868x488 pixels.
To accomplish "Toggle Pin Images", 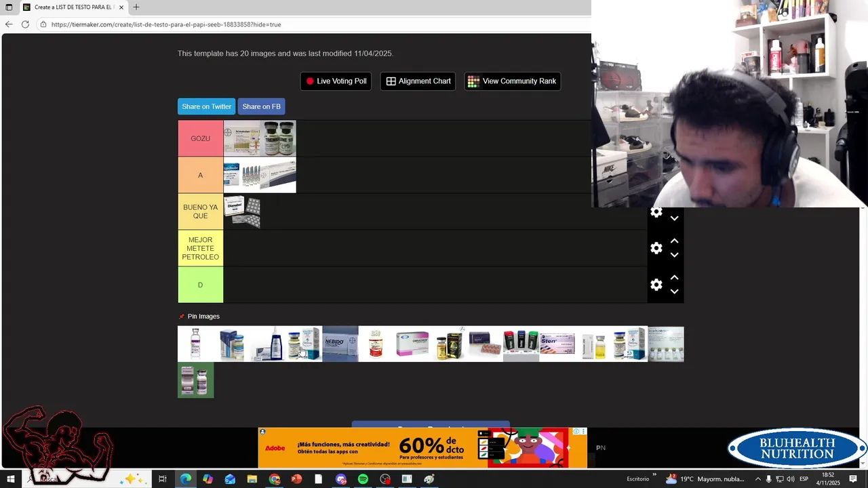I will [199, 317].
